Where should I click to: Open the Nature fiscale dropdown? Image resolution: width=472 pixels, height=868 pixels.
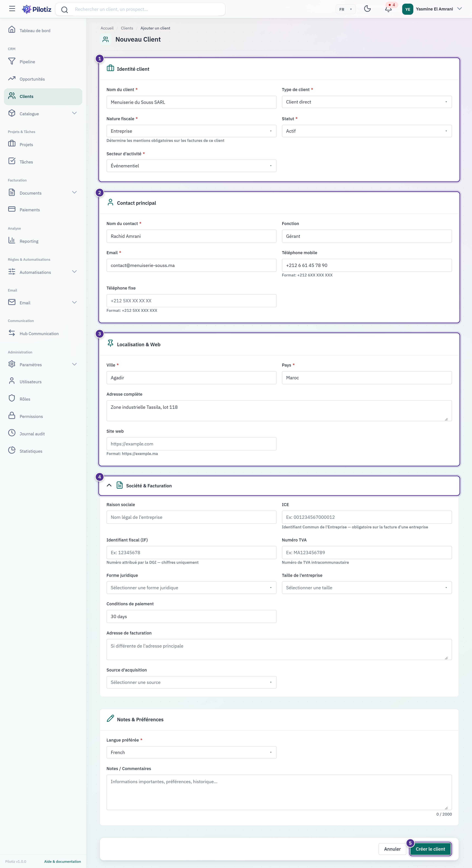click(x=191, y=131)
